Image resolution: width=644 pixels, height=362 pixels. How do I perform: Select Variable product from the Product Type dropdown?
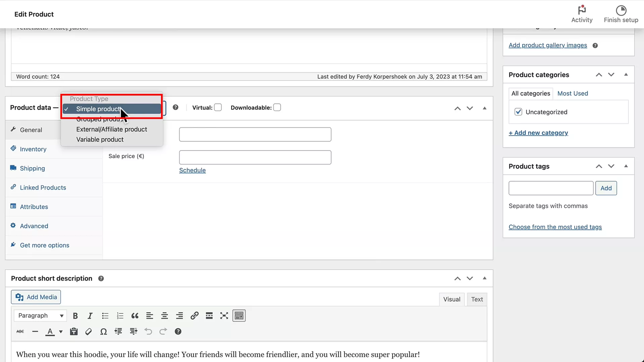click(100, 139)
